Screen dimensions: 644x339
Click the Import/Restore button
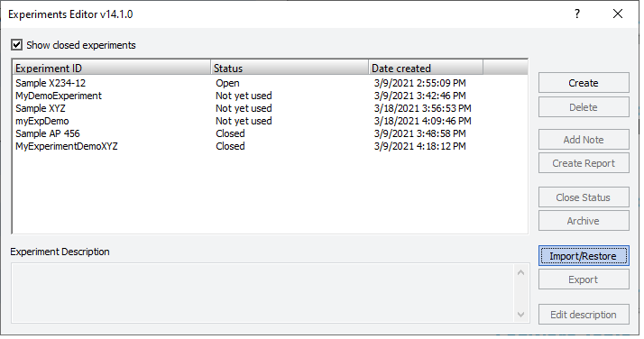(584, 256)
